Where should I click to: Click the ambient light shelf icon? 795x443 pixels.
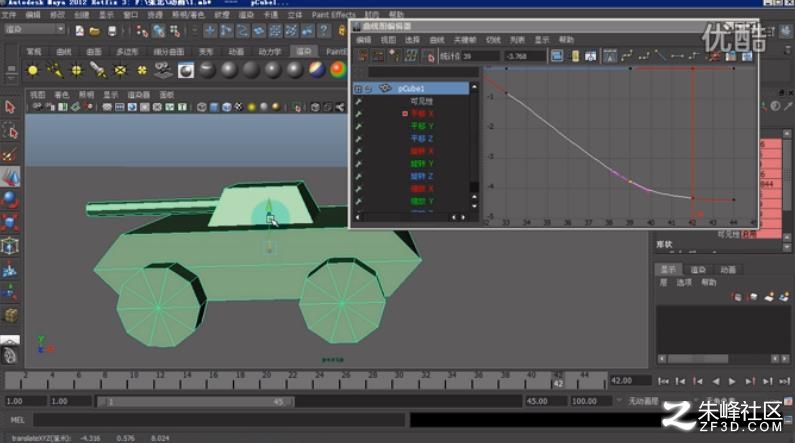click(x=33, y=70)
